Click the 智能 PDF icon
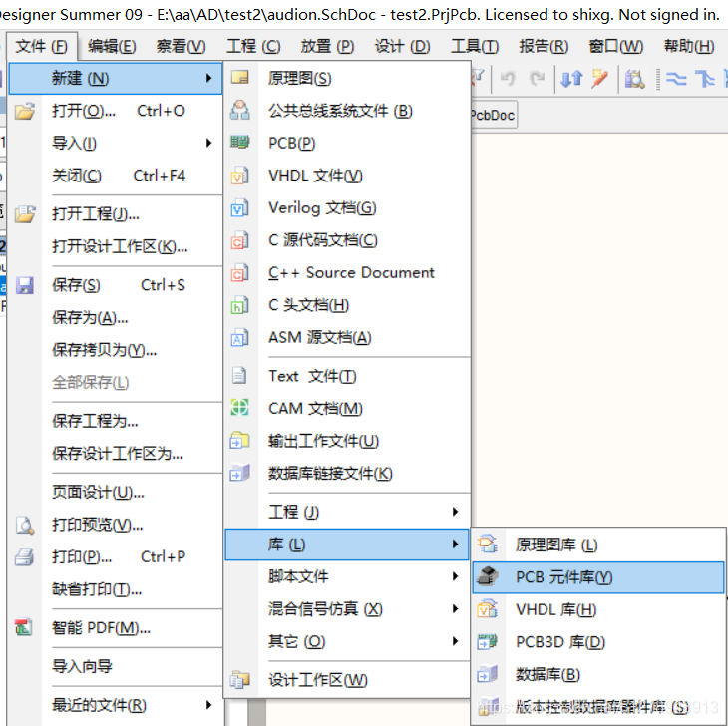 [x=24, y=628]
